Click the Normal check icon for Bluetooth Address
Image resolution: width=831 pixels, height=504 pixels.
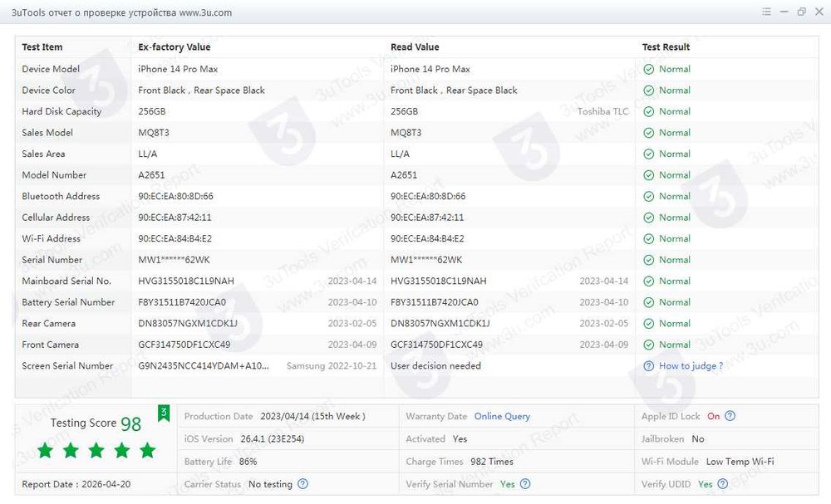pyautogui.click(x=649, y=197)
